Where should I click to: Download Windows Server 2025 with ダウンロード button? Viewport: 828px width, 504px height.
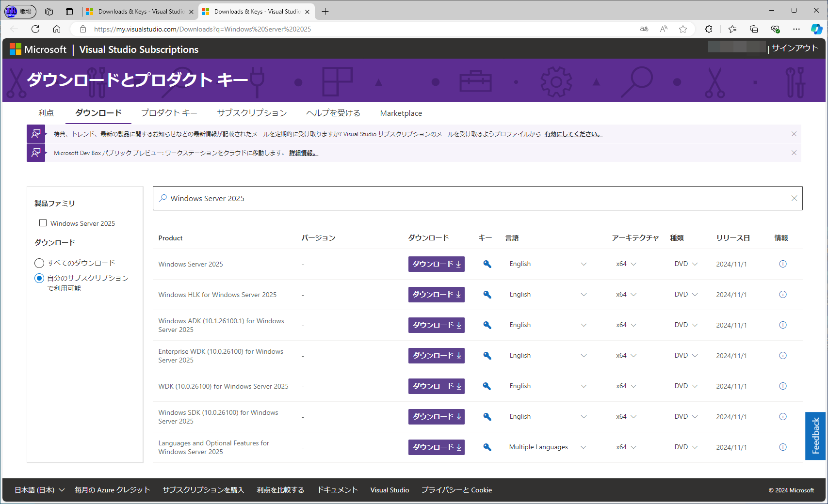pyautogui.click(x=437, y=264)
